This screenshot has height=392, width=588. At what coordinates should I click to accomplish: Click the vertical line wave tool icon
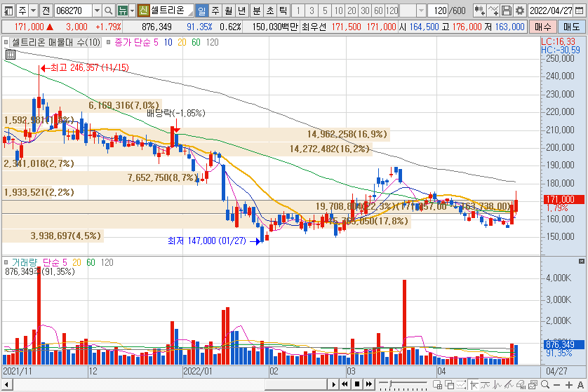tap(497, 384)
